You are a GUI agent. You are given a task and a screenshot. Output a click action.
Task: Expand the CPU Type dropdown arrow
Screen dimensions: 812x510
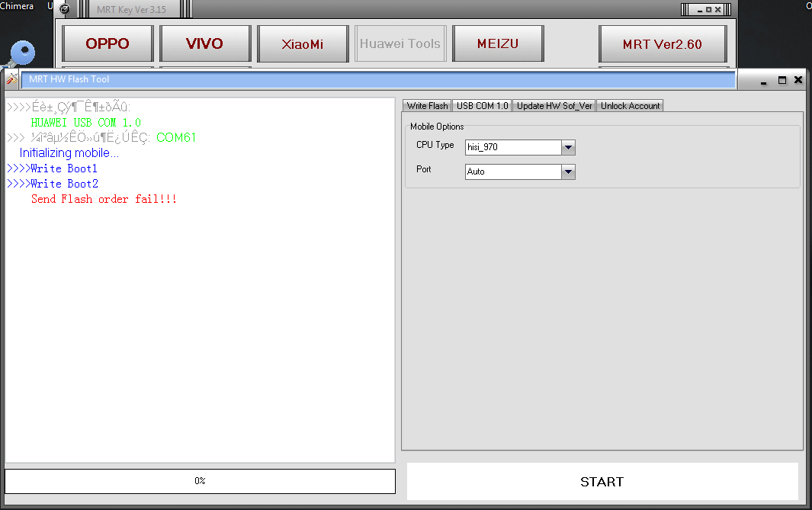click(x=568, y=148)
